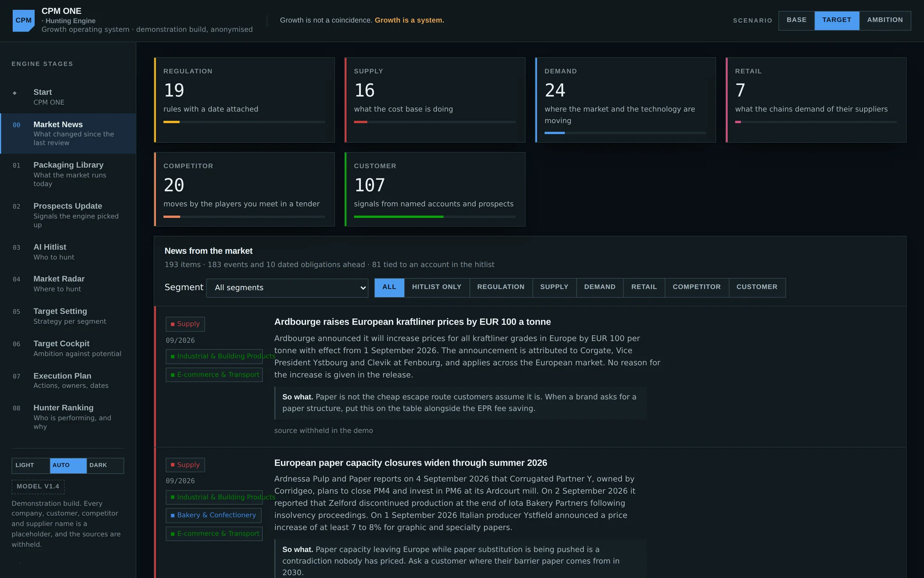Click the COMPETITOR 20 summary card
Screen dimensions: 924x578
[x=244, y=189]
